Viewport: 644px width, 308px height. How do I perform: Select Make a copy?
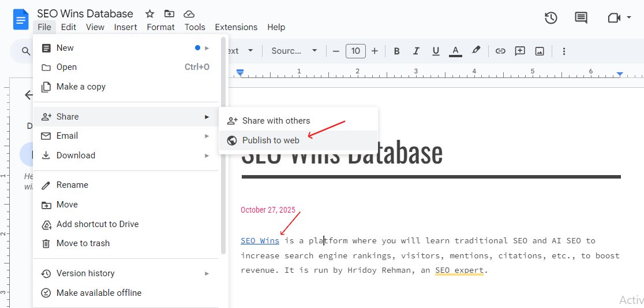[126, 87]
